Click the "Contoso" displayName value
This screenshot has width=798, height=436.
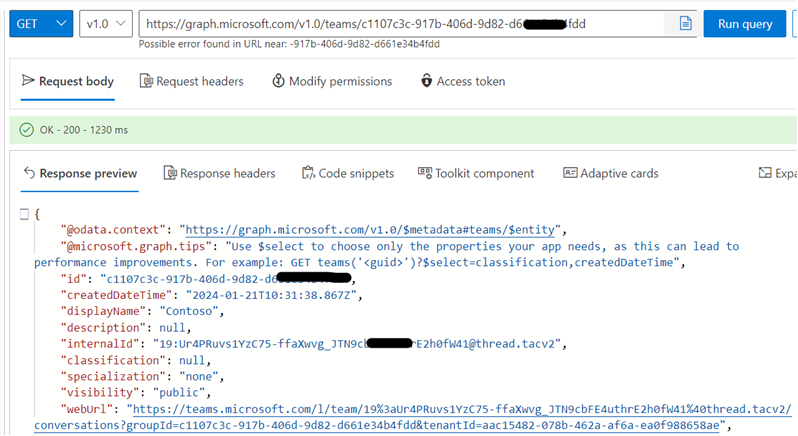pos(189,311)
